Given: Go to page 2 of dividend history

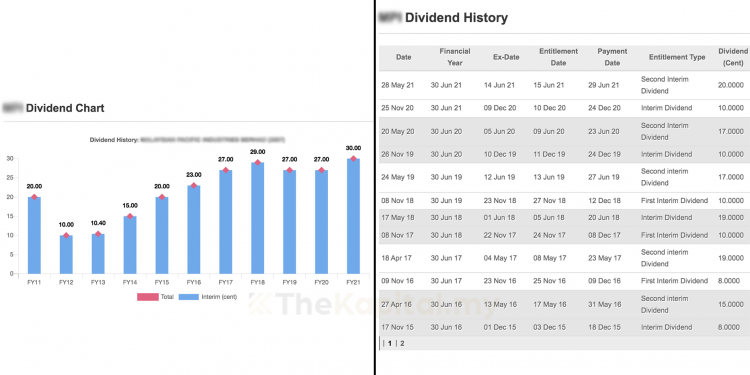Looking at the screenshot, I should tap(402, 343).
